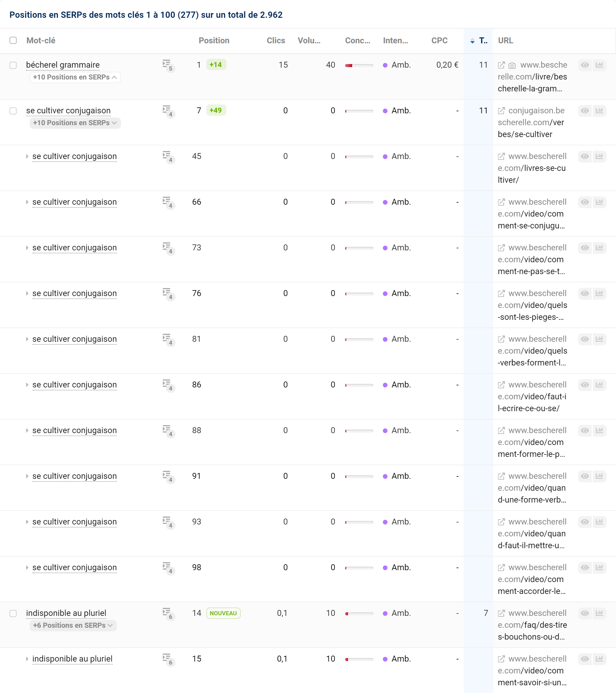Expand triangle for se cultiver conjugaison position 45
The image size is (616, 693).
click(x=27, y=157)
